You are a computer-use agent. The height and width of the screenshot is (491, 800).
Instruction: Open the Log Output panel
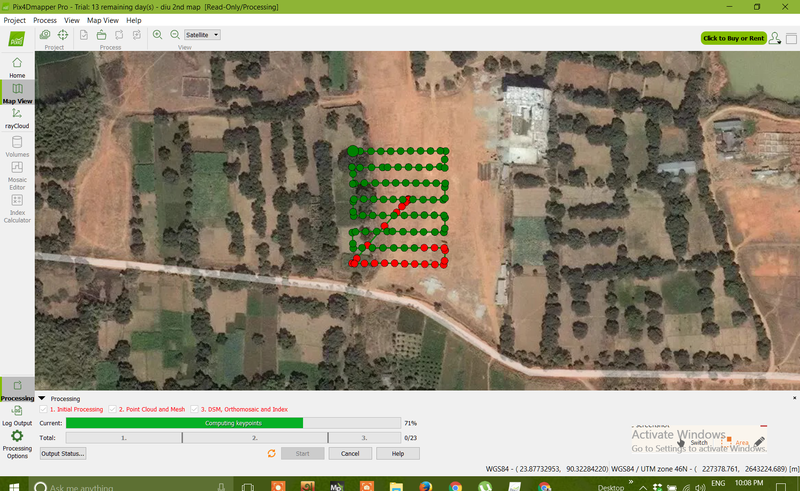coord(17,414)
